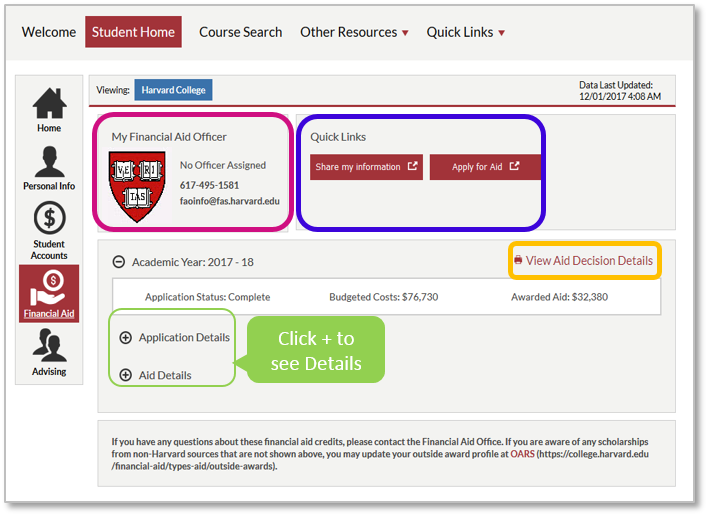The width and height of the screenshot is (708, 516).
Task: Click the Harvard shield logo
Action: [137, 181]
